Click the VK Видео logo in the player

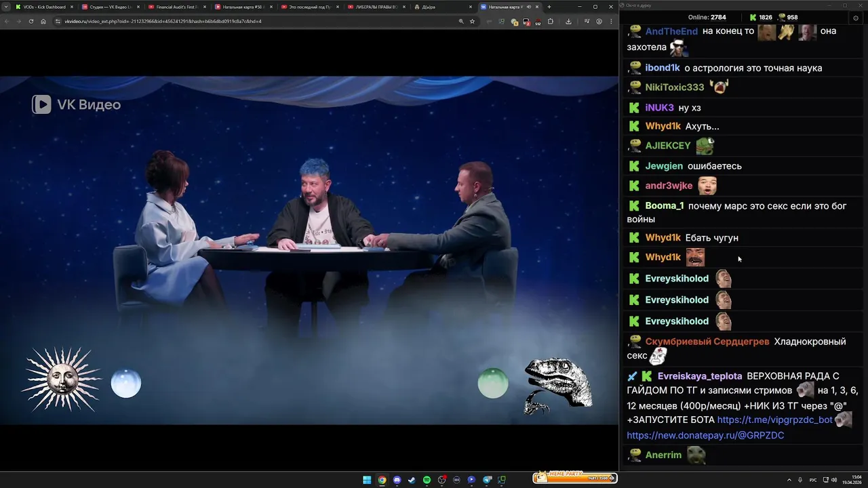click(77, 104)
